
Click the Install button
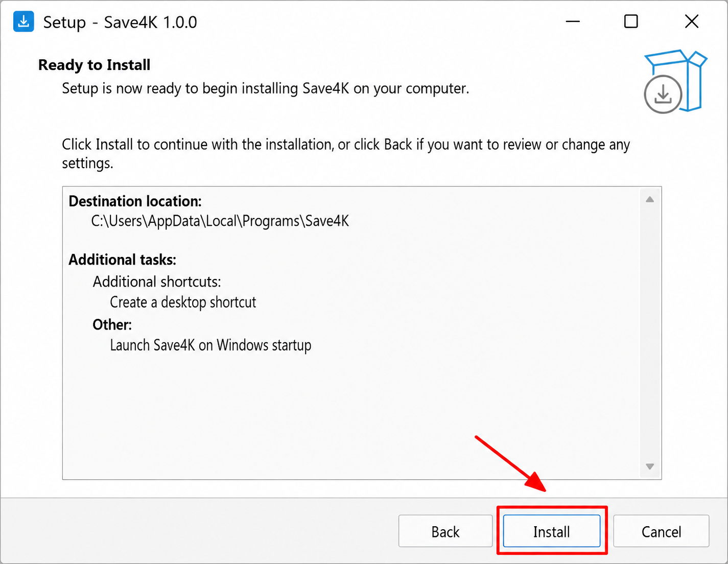pos(551,531)
